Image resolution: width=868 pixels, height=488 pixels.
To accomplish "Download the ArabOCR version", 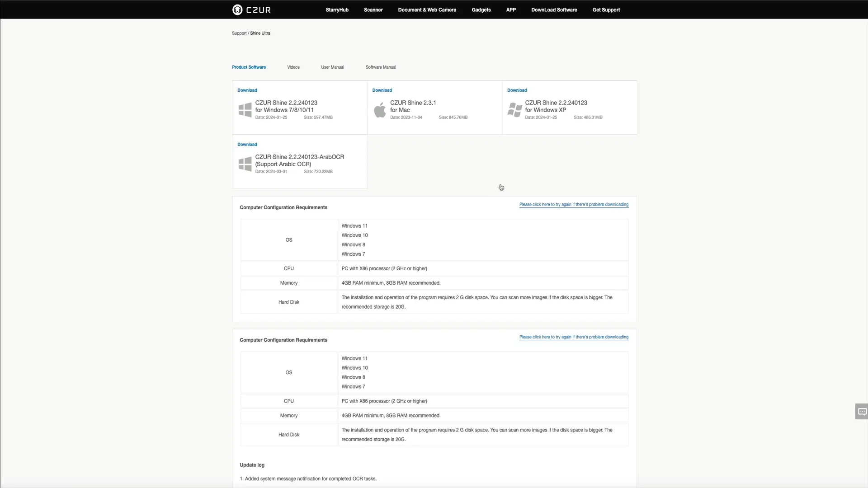I will (x=247, y=145).
